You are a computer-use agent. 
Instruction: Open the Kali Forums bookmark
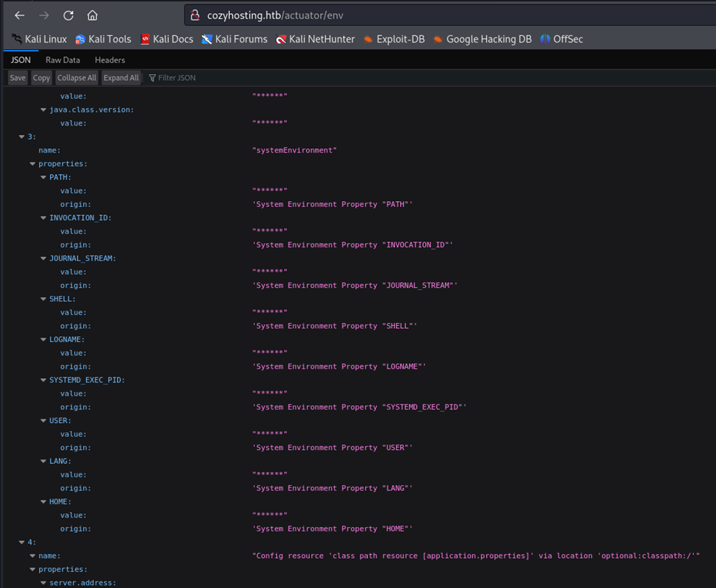[x=235, y=39]
